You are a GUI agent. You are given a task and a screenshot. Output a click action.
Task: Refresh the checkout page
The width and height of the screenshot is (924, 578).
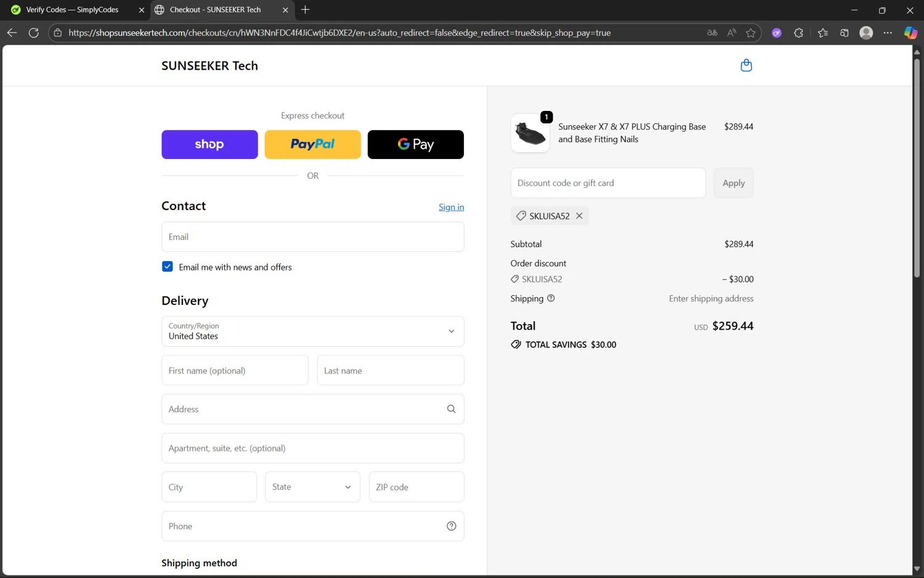pos(34,33)
